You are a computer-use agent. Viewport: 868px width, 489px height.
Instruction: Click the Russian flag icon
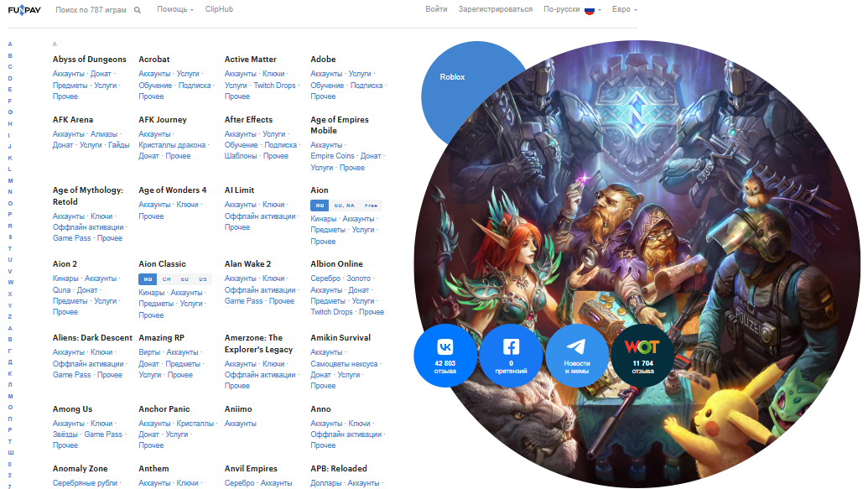[x=590, y=10]
